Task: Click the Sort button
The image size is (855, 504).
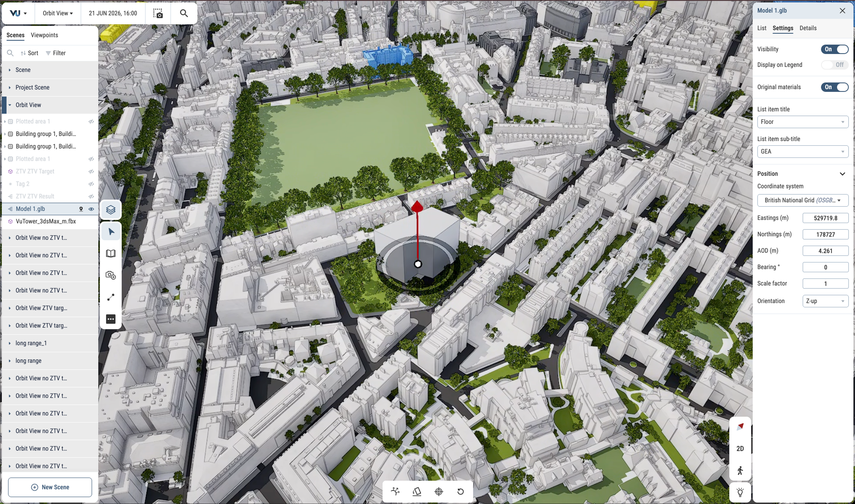Action: 29,53
